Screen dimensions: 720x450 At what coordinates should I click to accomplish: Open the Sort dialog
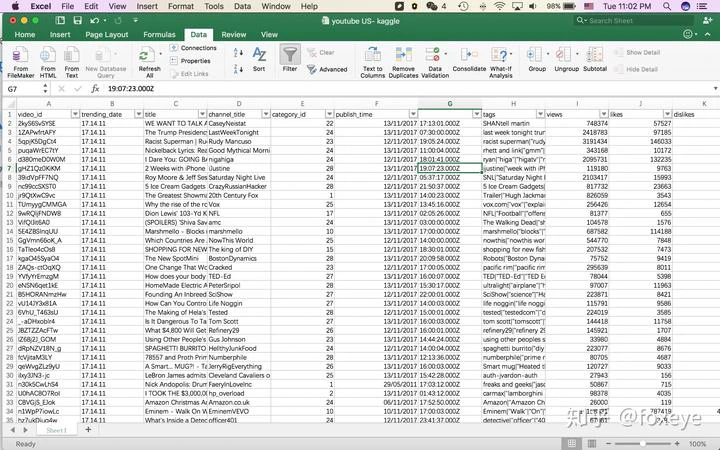(x=259, y=60)
